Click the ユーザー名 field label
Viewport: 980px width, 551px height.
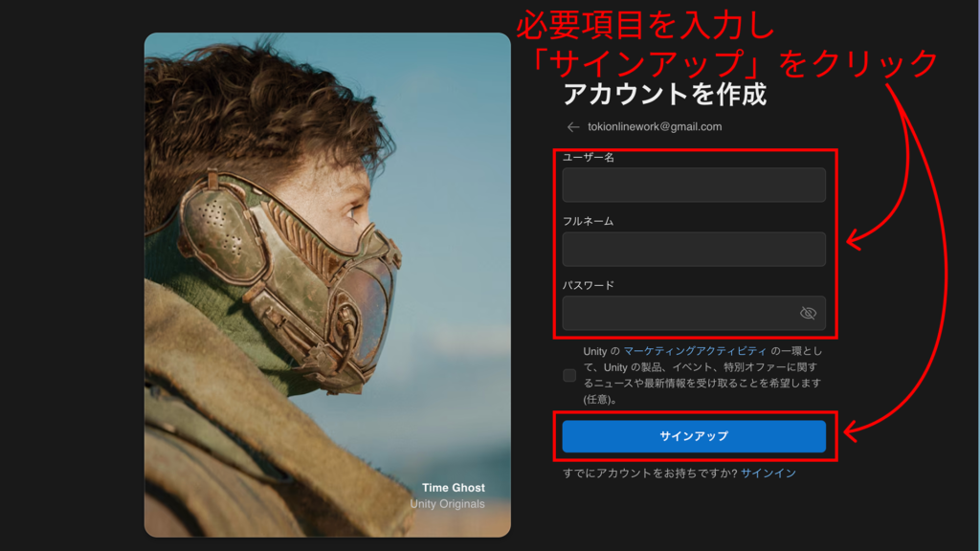click(588, 158)
